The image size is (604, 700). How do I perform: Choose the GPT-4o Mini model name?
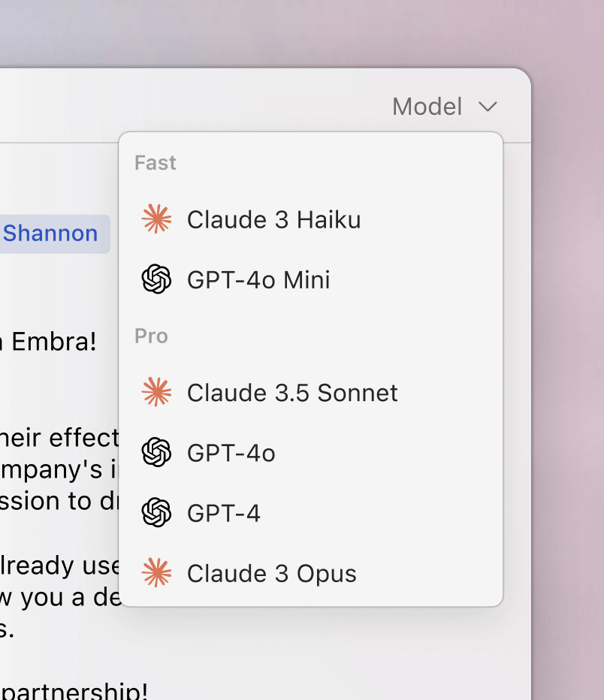click(258, 279)
